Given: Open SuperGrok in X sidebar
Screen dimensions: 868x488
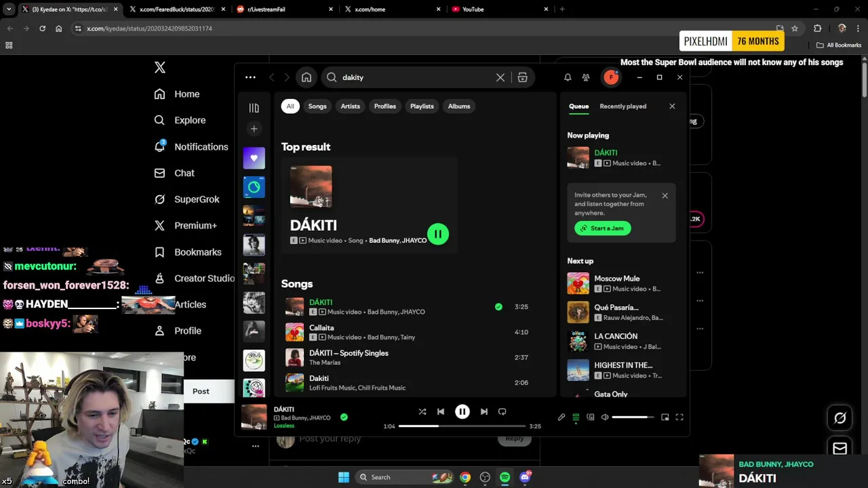Looking at the screenshot, I should [187, 199].
